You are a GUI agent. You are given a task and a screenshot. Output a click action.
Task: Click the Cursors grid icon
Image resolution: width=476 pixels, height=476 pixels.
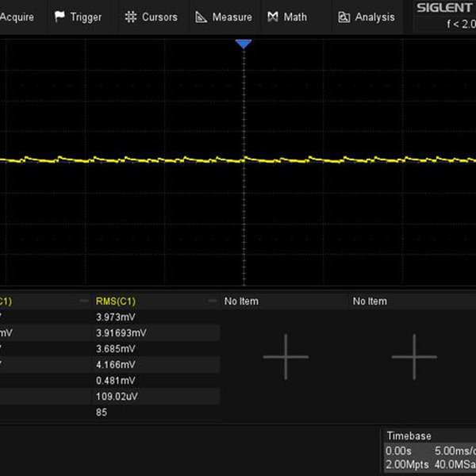click(x=131, y=17)
